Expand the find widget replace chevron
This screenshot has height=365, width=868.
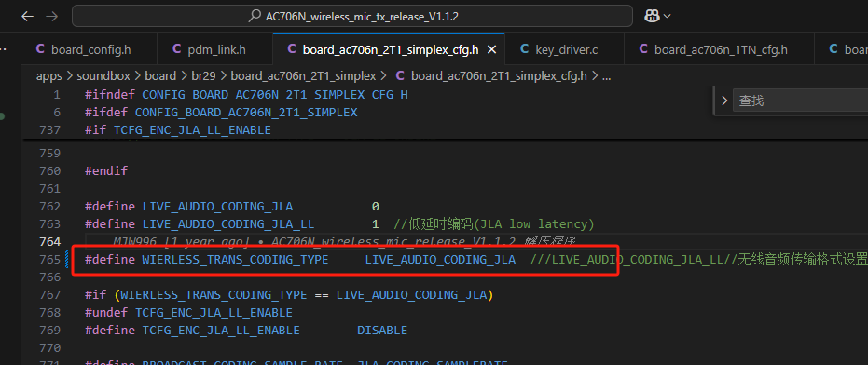tap(724, 101)
